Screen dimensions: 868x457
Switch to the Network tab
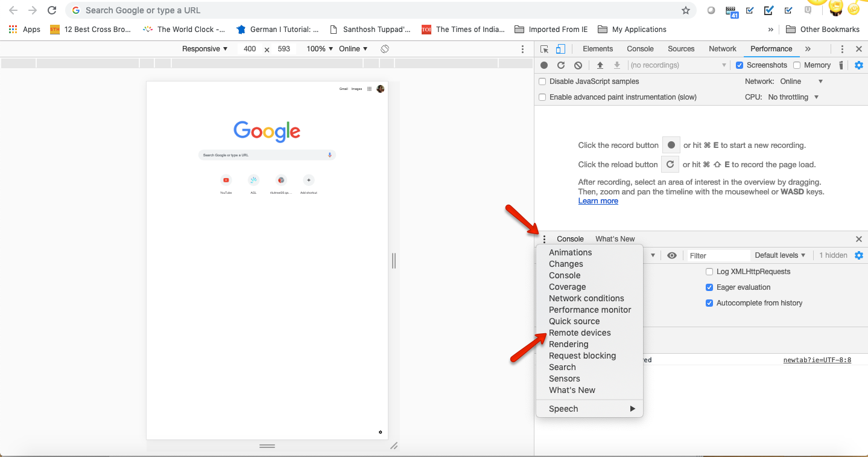click(x=722, y=48)
